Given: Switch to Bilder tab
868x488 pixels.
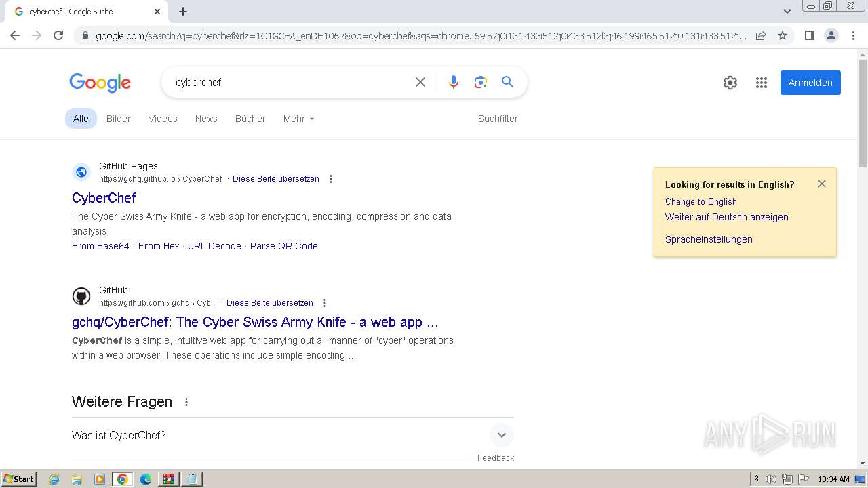Looking at the screenshot, I should tap(119, 119).
